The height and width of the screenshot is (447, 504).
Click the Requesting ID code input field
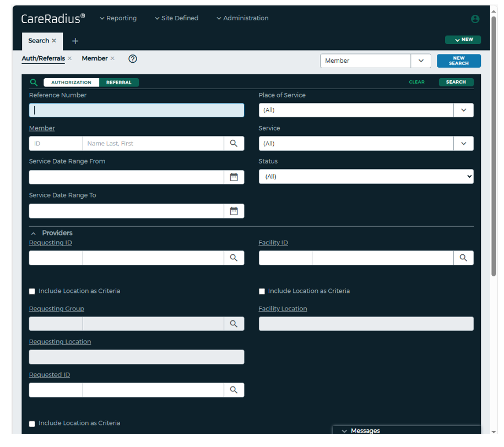[56, 258]
